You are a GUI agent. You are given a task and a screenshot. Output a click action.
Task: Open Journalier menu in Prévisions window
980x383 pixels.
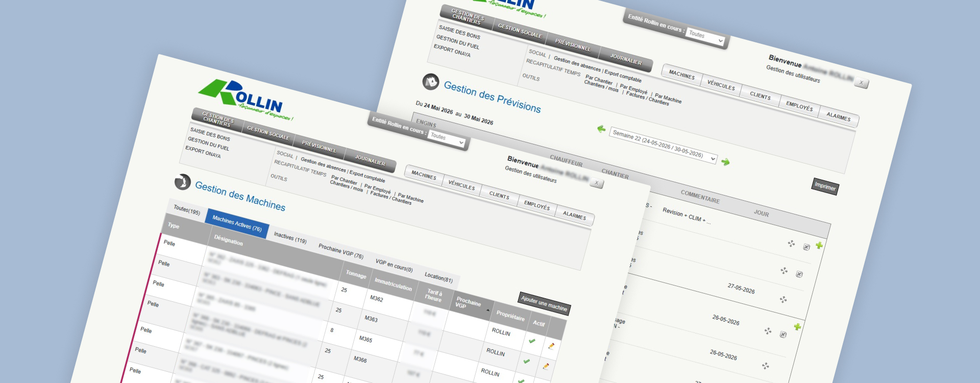click(626, 59)
